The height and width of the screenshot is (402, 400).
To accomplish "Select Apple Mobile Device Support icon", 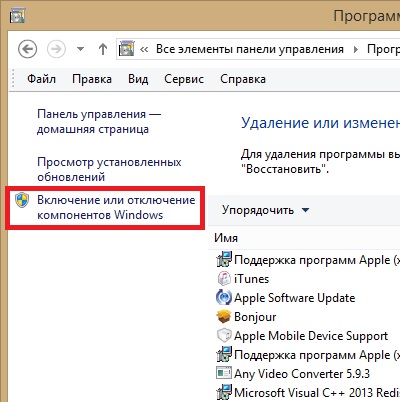I will click(x=224, y=335).
